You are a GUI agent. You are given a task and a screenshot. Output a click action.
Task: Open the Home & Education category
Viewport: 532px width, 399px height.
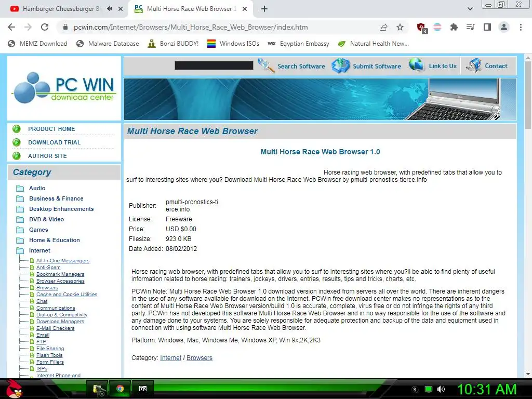[54, 240]
